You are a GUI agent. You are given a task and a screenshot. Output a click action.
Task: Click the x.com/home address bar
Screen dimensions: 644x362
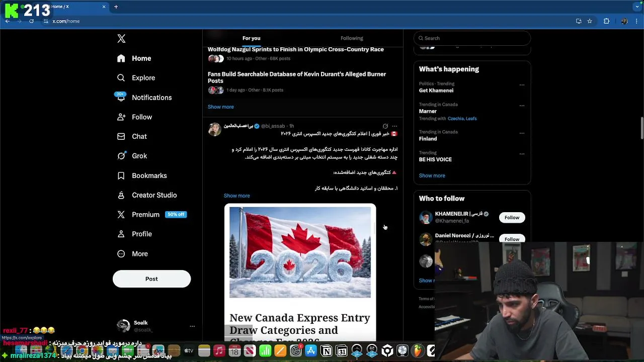[66, 21]
